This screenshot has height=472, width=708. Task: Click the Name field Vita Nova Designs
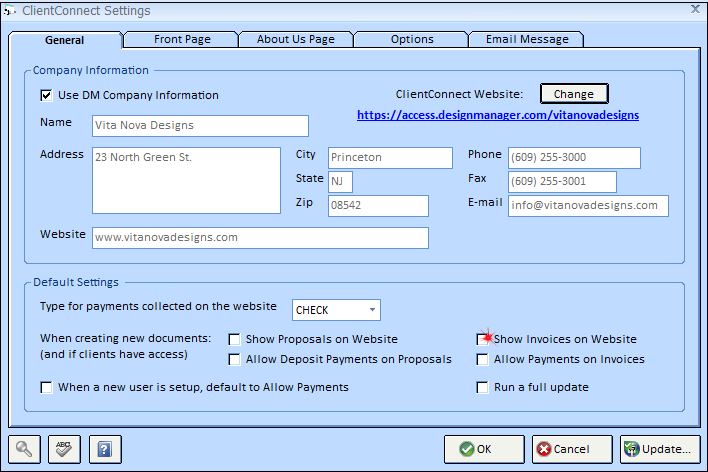[200, 126]
